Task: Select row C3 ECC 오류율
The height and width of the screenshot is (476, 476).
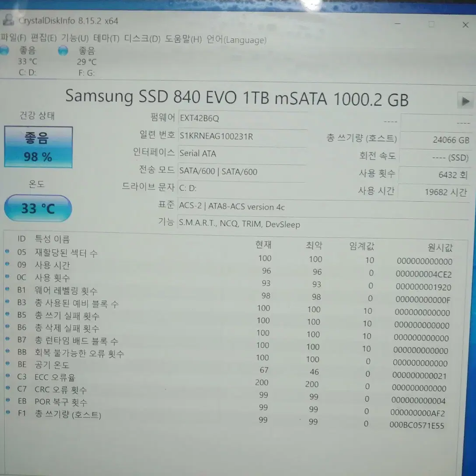Action: click(x=227, y=381)
